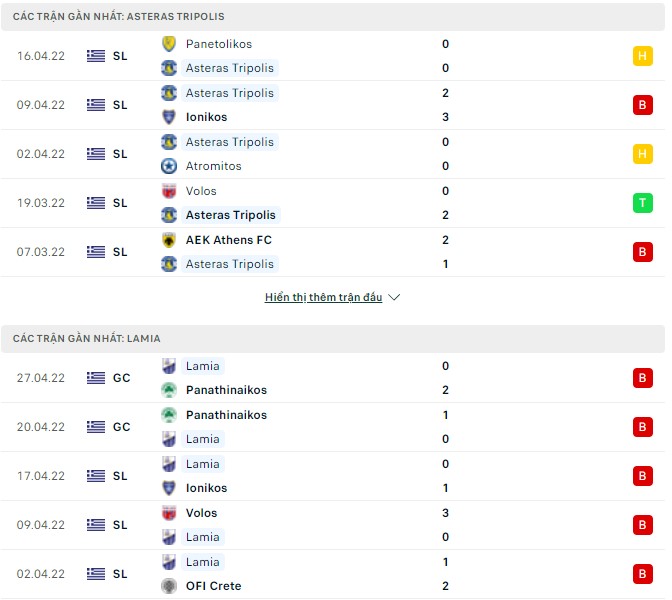This screenshot has width=672, height=600.
Task: Click the 02.04.22 Asteras vs Atromitos date
Action: point(41,154)
